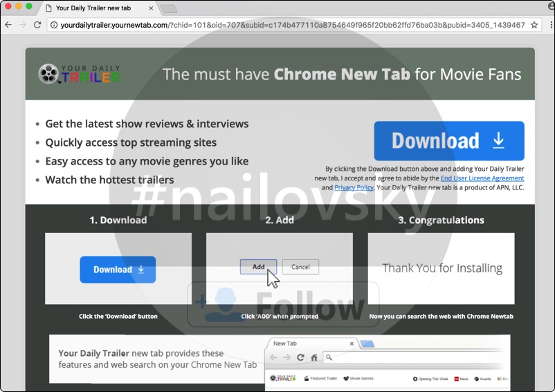Click Cancel in the step 2 prompt

click(300, 267)
